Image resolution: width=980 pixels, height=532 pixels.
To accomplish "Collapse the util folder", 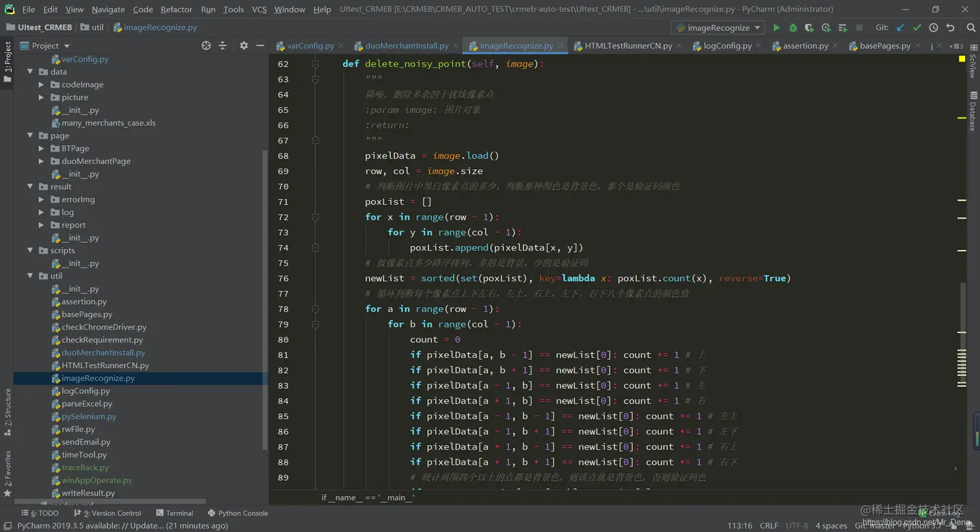I will click(x=30, y=276).
